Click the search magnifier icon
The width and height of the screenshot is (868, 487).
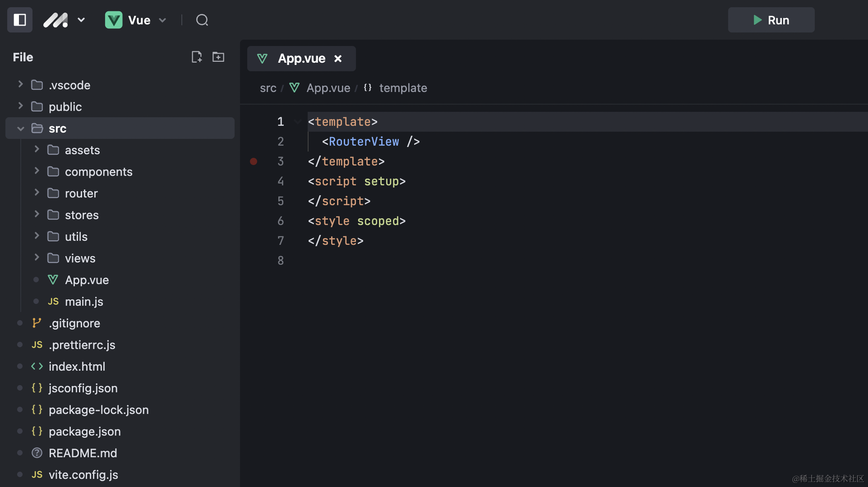point(202,20)
